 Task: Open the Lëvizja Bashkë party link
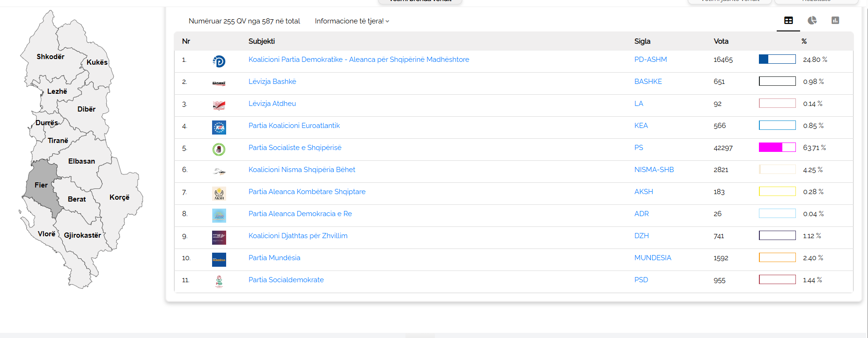pos(272,82)
